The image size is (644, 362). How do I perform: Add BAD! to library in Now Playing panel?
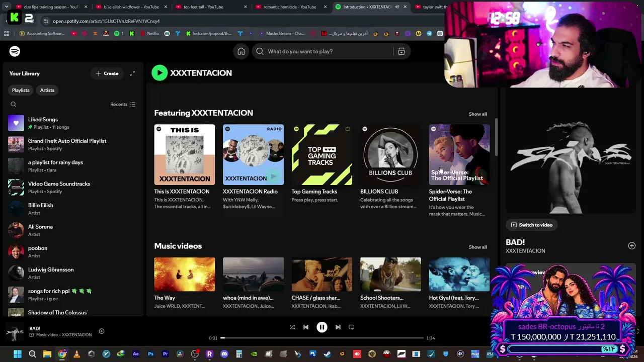(x=632, y=246)
